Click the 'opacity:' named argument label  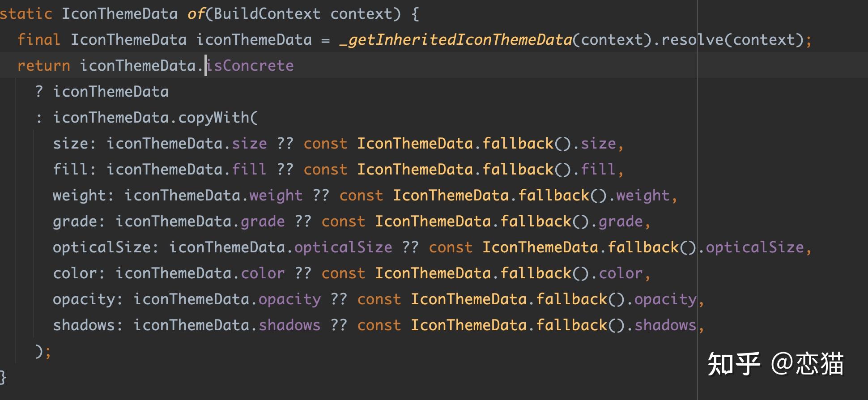click(x=87, y=299)
